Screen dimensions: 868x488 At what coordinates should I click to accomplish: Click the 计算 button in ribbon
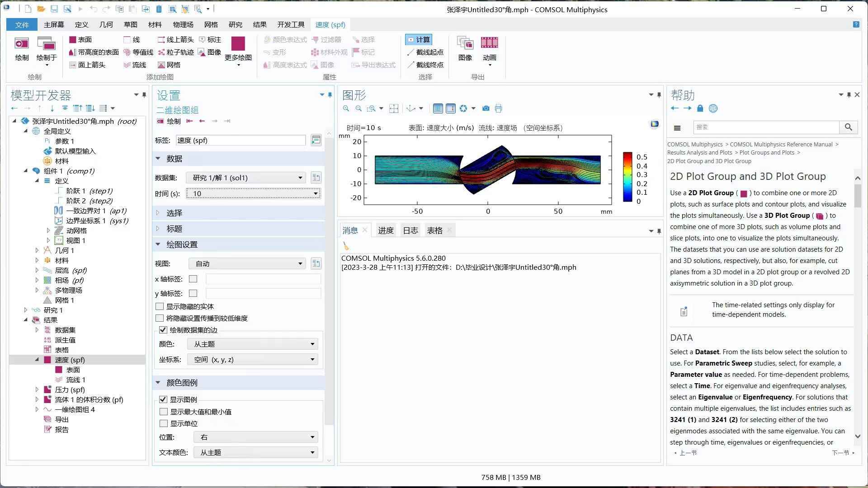(x=418, y=40)
